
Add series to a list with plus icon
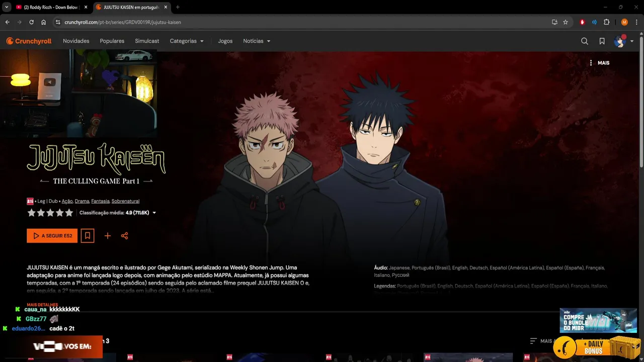click(107, 236)
